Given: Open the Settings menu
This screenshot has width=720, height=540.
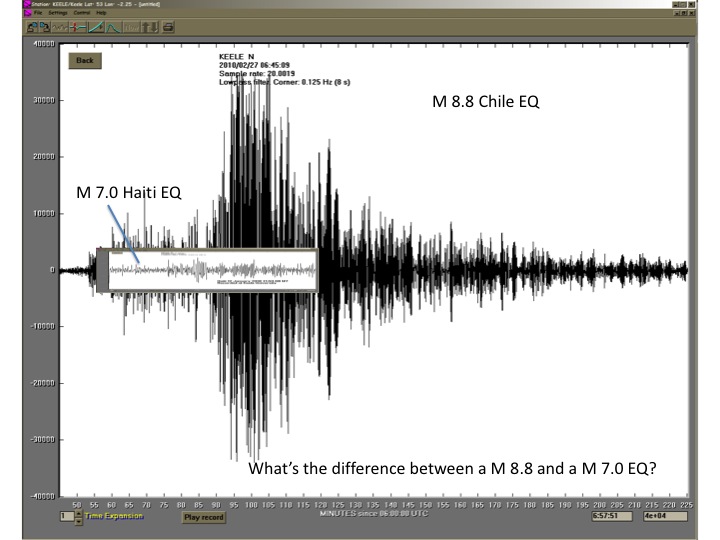Looking at the screenshot, I should 58,12.
